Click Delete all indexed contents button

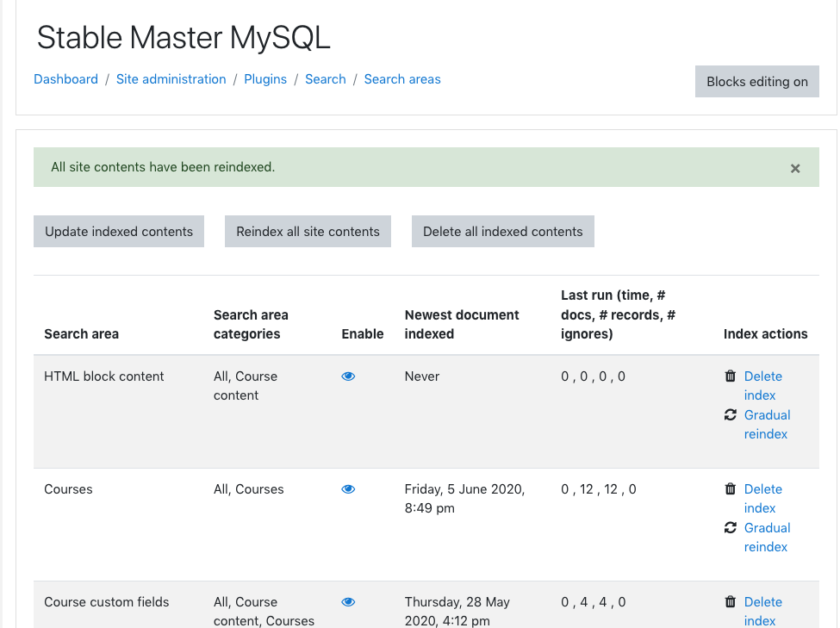503,232
